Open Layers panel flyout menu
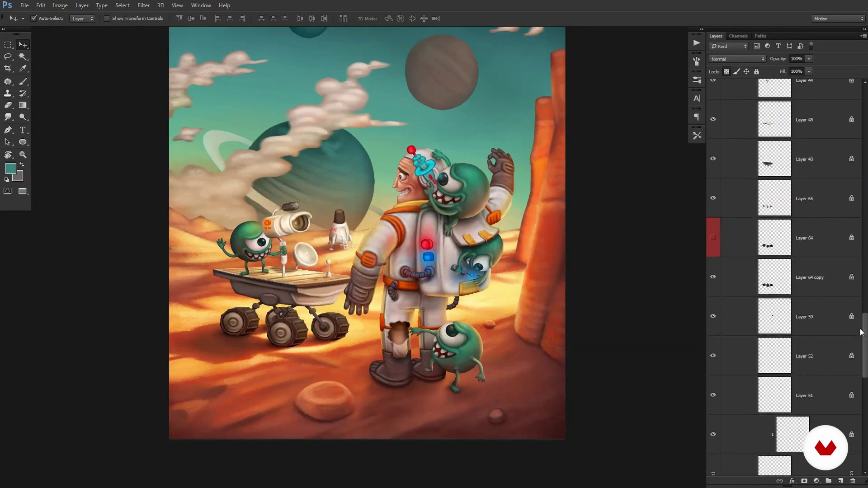 point(863,36)
